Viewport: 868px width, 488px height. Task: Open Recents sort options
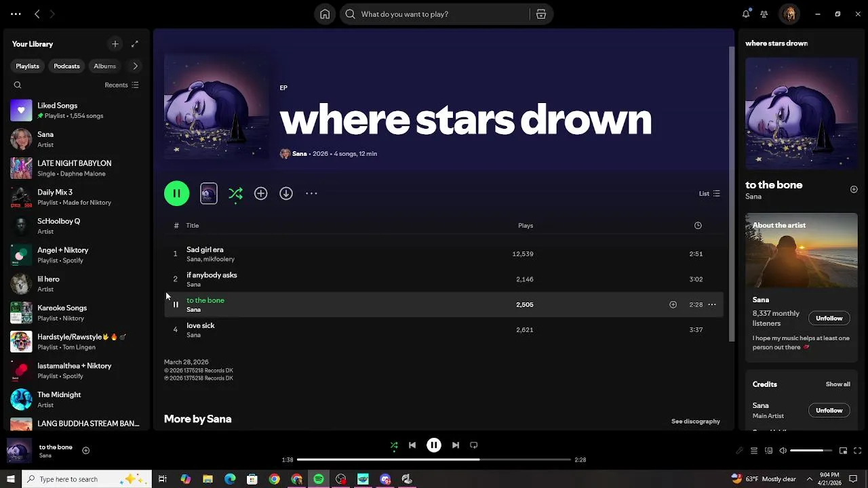click(121, 85)
